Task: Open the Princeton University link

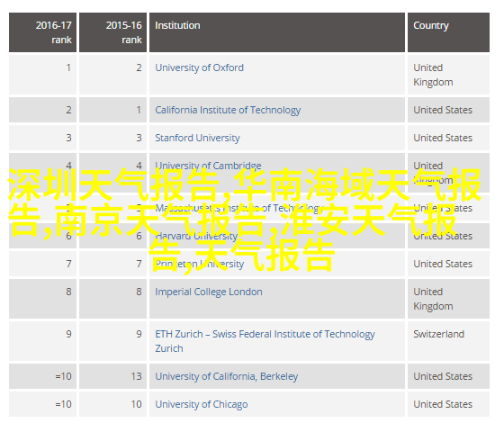Action: pyautogui.click(x=199, y=265)
